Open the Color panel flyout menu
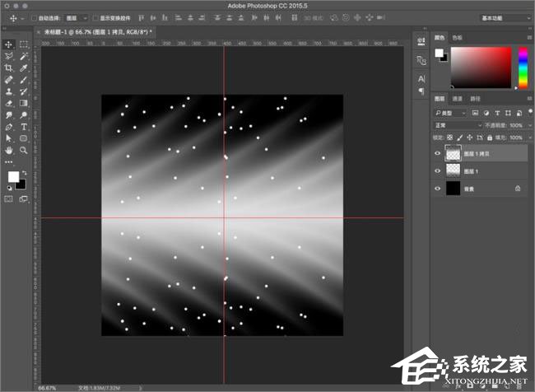The height and width of the screenshot is (392, 535). click(529, 38)
